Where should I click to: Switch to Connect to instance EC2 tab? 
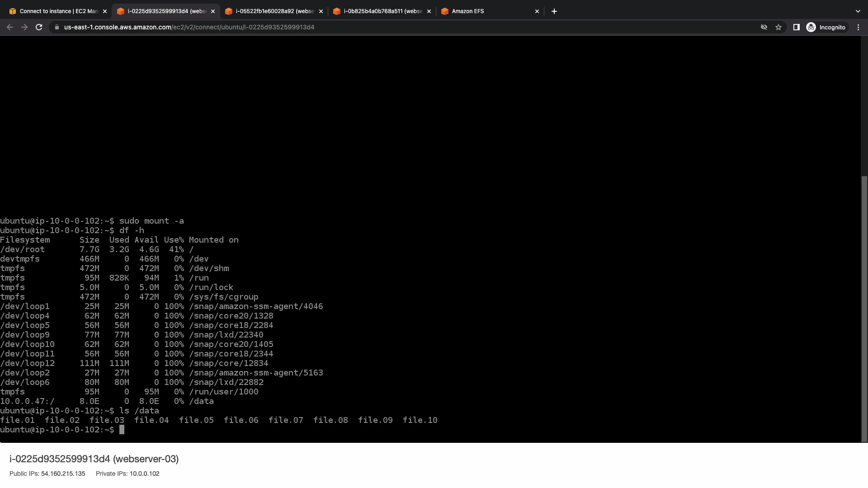point(54,11)
